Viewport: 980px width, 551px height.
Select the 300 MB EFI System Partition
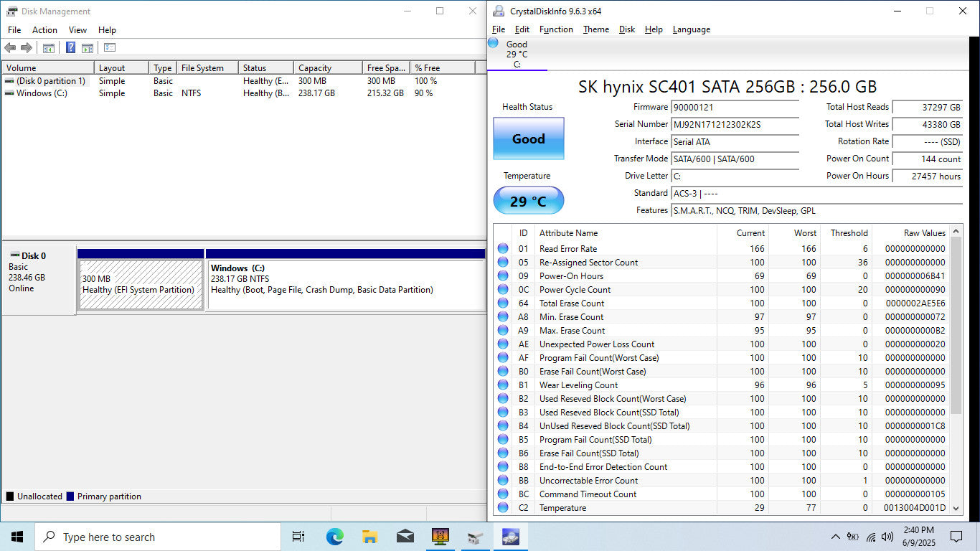pyautogui.click(x=141, y=284)
